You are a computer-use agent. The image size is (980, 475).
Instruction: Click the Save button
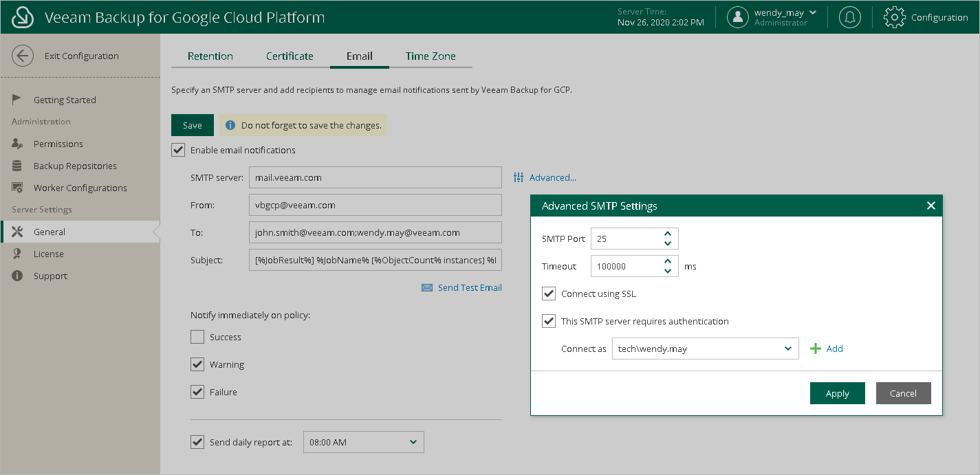tap(193, 125)
